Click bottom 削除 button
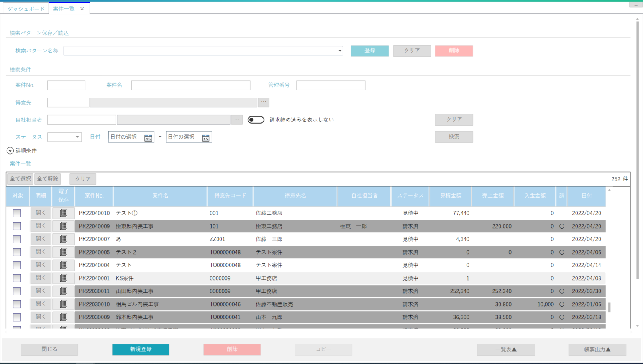Screen dimensions: 643x364 pyautogui.click(x=232, y=349)
